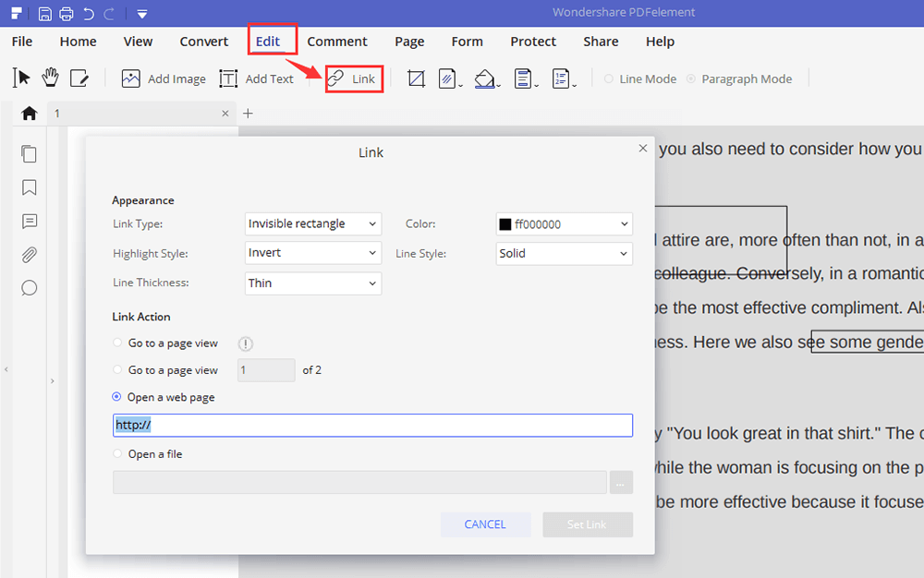Open the Comment menu
Screen dimensions: 924x578
pos(337,42)
